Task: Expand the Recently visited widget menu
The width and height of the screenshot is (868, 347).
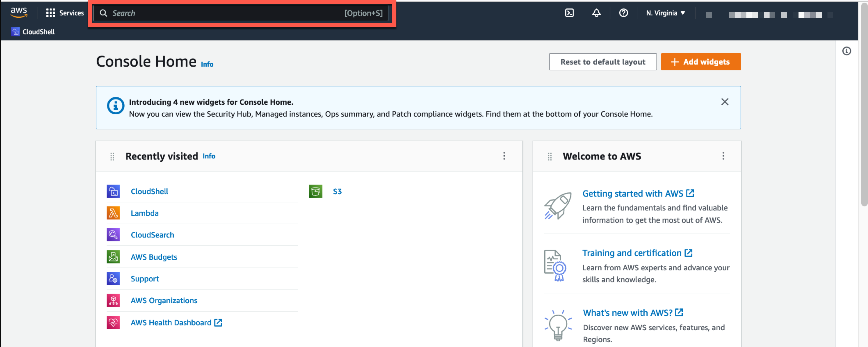Action: click(504, 156)
